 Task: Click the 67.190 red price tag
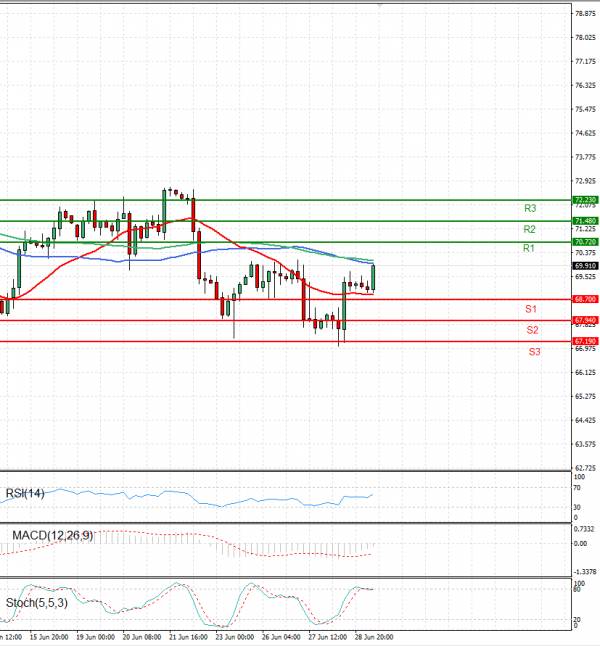click(585, 341)
